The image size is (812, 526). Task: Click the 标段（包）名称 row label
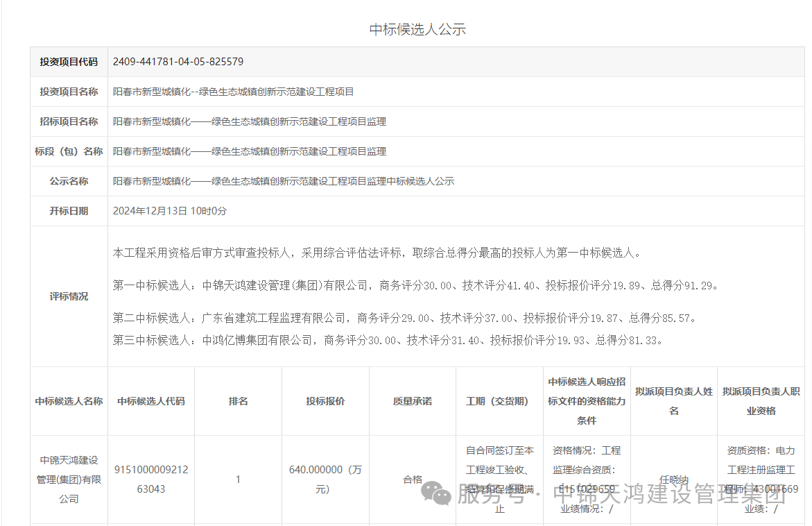(x=69, y=151)
